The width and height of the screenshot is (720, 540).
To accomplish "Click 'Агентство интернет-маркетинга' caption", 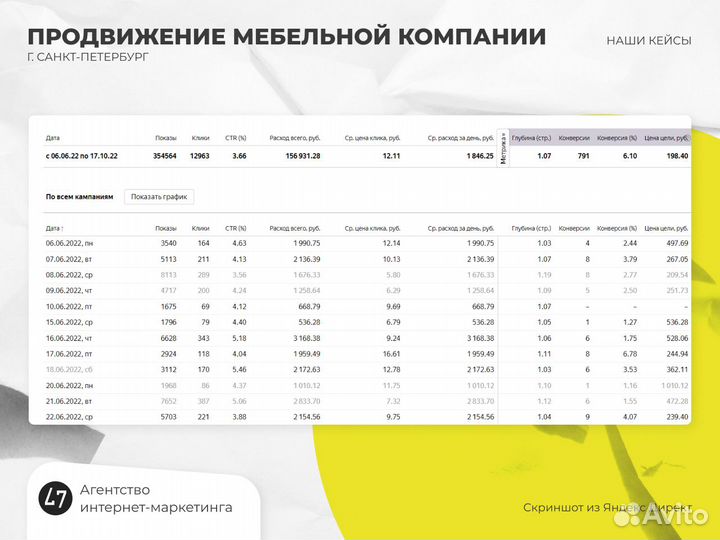I will tap(156, 499).
